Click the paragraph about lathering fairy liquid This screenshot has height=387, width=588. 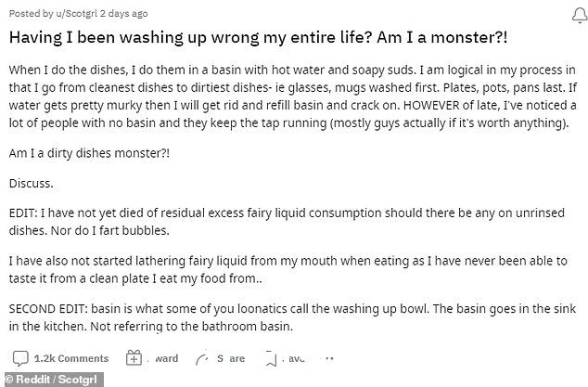tap(288, 269)
